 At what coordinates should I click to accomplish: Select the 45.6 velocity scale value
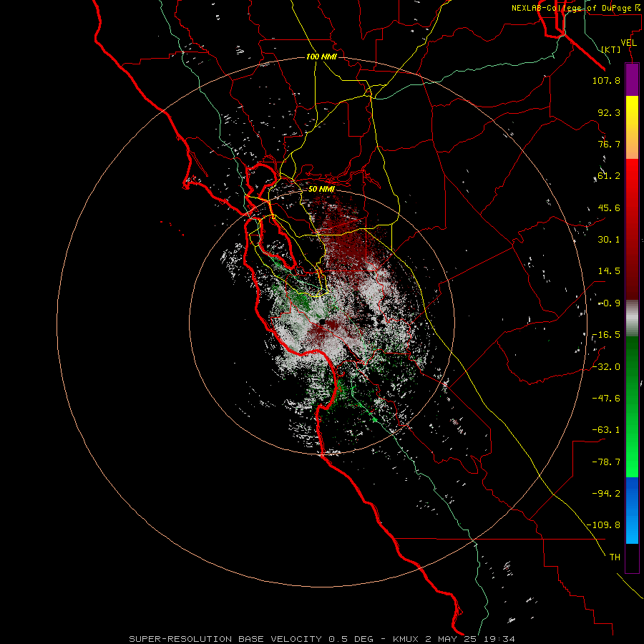click(x=609, y=208)
